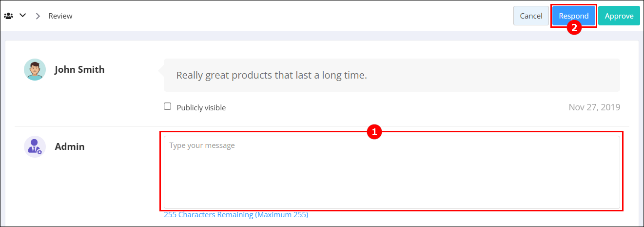Click the Admin avatar icon with gear
Viewport: 644px width, 227px height.
[x=35, y=146]
